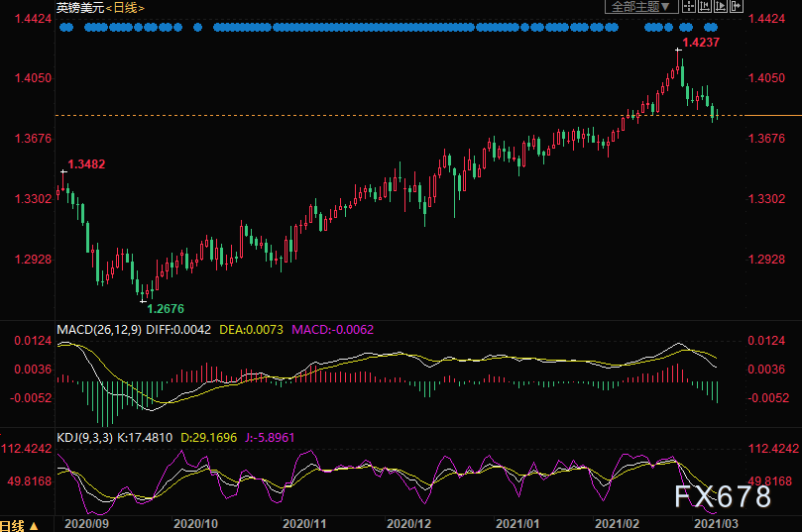The width and height of the screenshot is (802, 532).
Task: Click the right-axis 1.3676 price label
Action: click(766, 139)
